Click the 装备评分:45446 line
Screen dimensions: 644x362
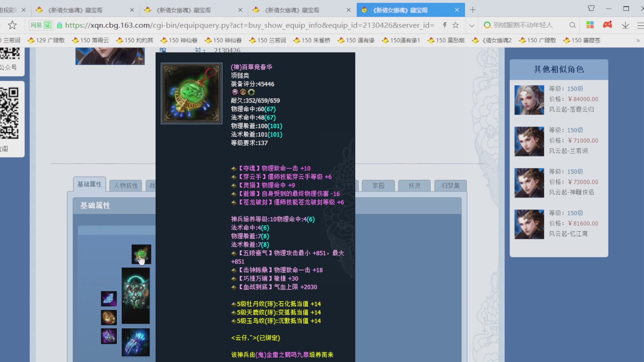[253, 84]
